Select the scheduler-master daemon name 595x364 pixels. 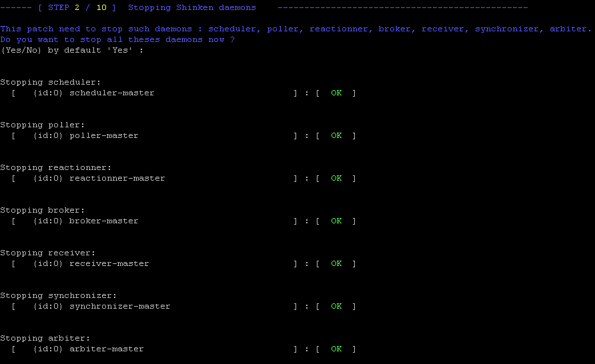tap(111, 93)
